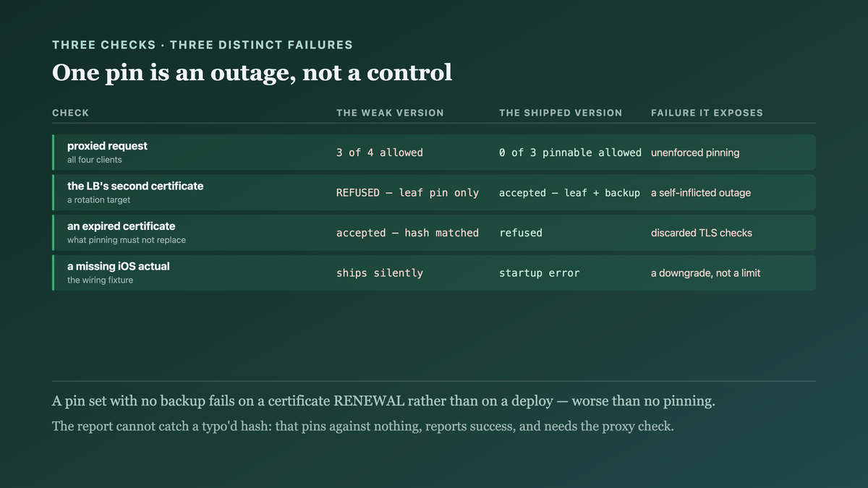Viewport: 868px width, 488px height.
Task: Select the 'proxied request' row label
Action: tap(107, 146)
